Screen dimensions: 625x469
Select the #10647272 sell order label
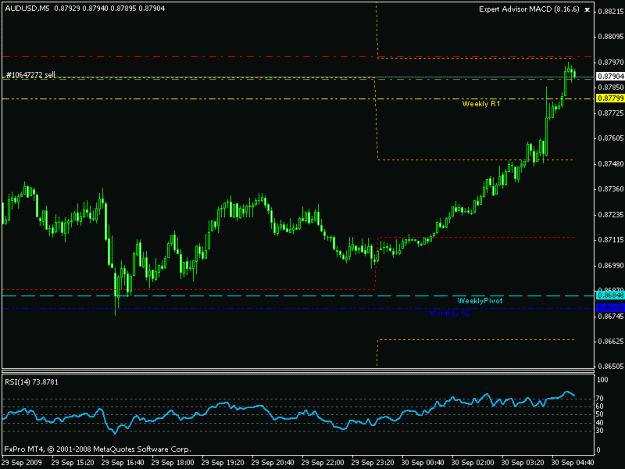[31, 75]
